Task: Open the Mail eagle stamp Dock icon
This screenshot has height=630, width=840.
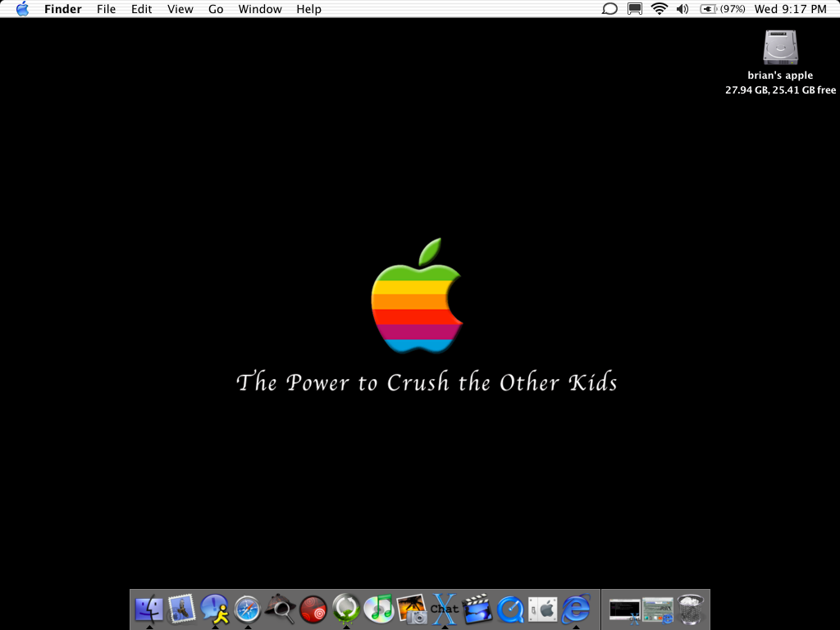Action: pyautogui.click(x=181, y=609)
